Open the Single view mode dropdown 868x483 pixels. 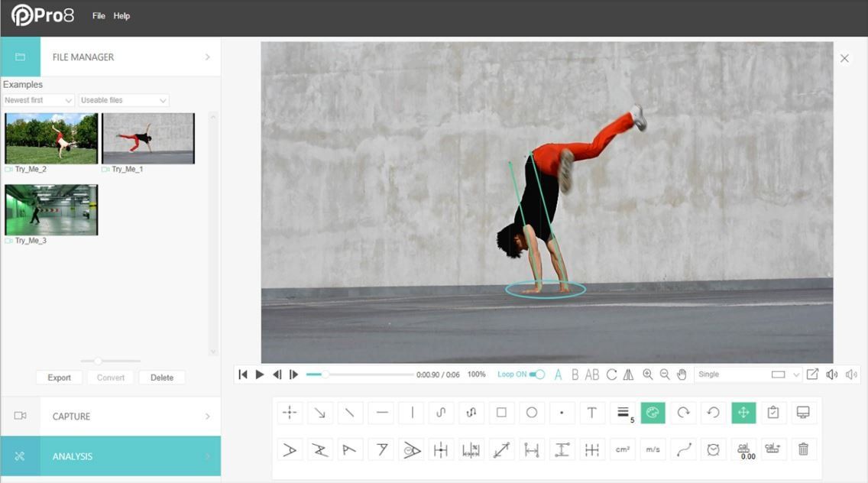[747, 374]
